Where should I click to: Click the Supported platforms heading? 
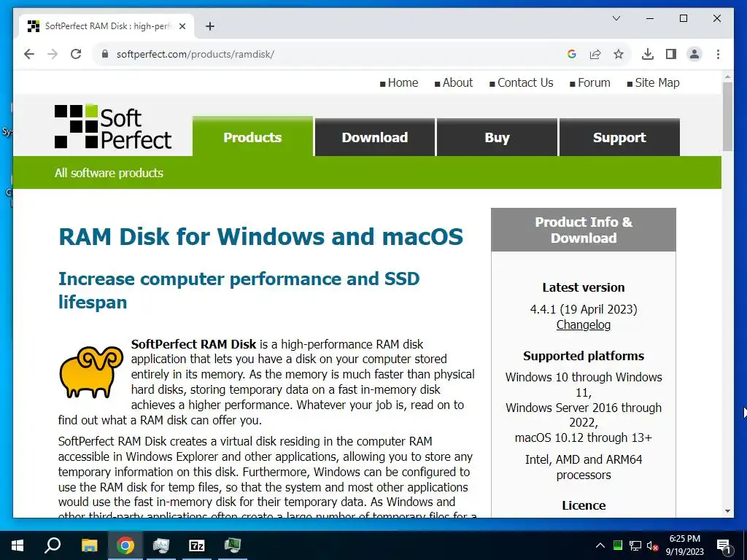(584, 356)
